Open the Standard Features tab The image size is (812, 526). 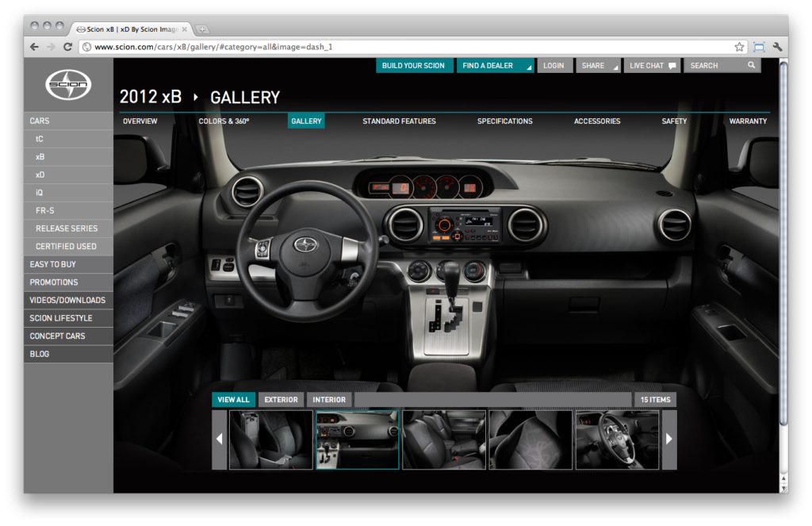(400, 121)
